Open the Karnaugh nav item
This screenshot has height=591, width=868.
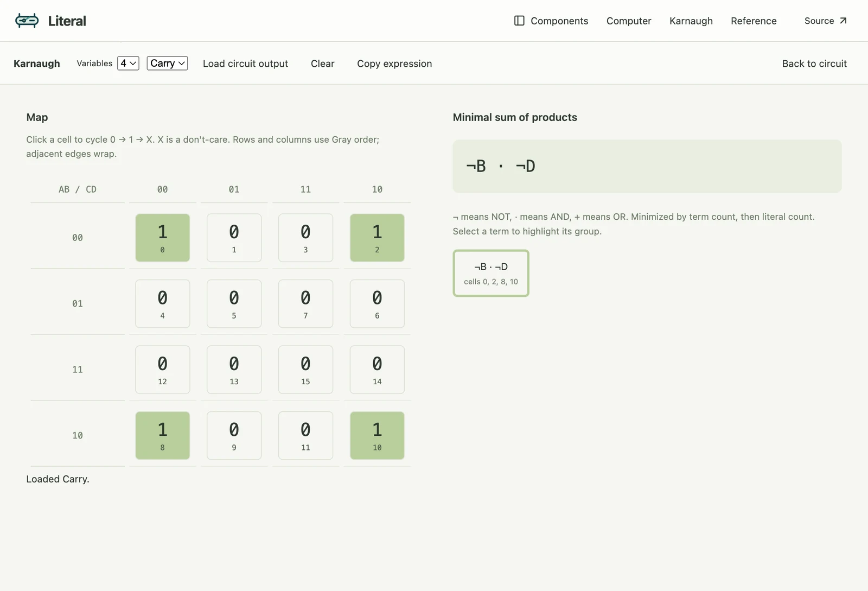tap(691, 21)
